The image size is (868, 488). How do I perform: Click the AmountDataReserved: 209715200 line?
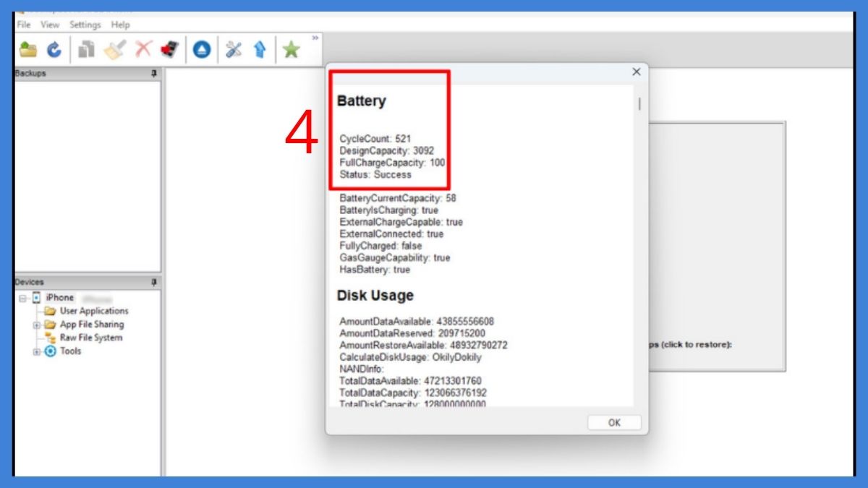click(412, 334)
